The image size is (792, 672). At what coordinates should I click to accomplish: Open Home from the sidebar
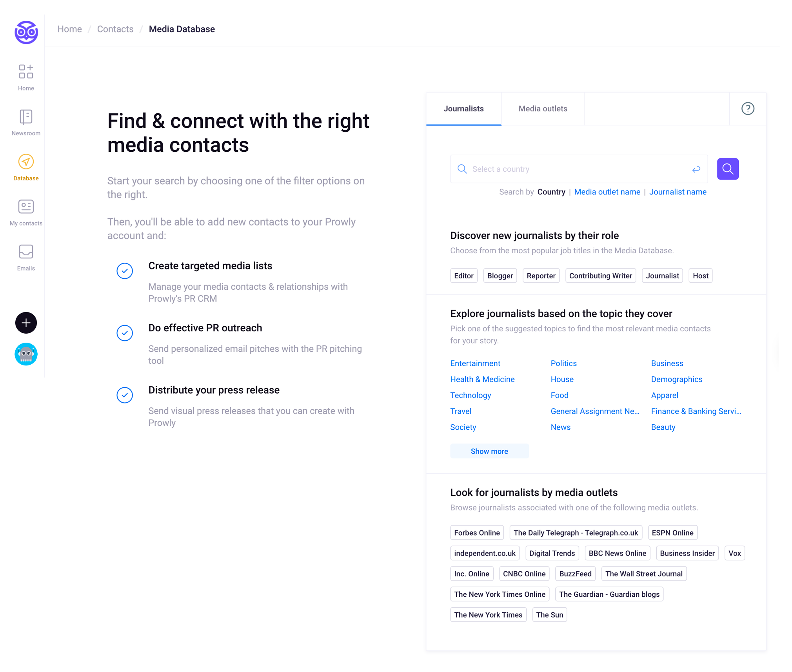[x=26, y=77]
